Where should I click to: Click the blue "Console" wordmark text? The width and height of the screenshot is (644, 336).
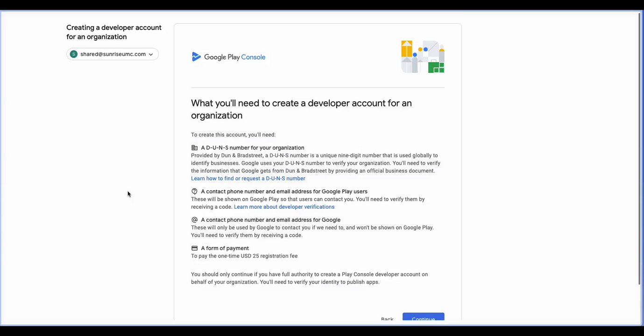pyautogui.click(x=253, y=57)
